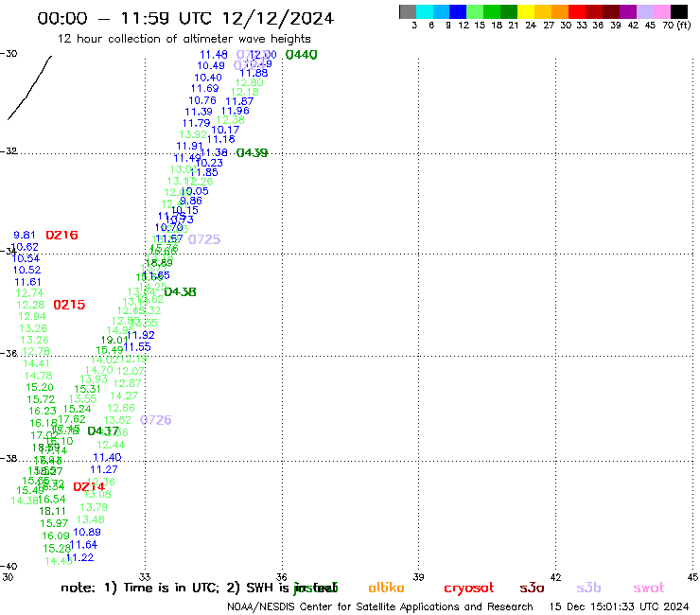Click the '11.48' wave height value
This screenshot has width=700, height=615.
pos(214,55)
